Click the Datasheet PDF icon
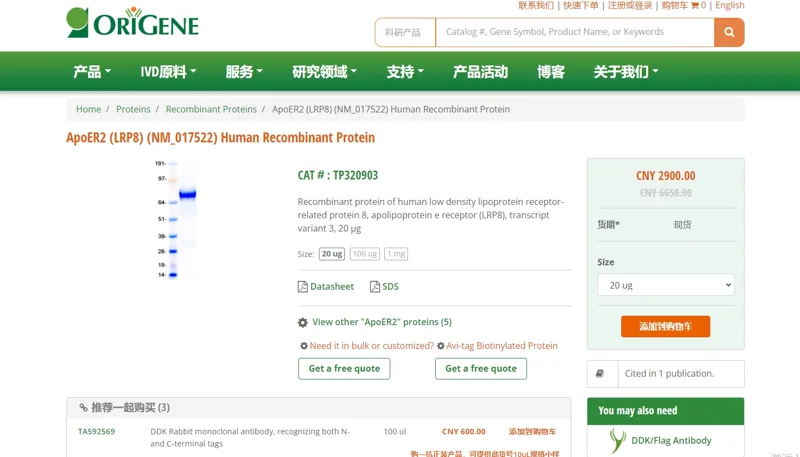 (303, 287)
